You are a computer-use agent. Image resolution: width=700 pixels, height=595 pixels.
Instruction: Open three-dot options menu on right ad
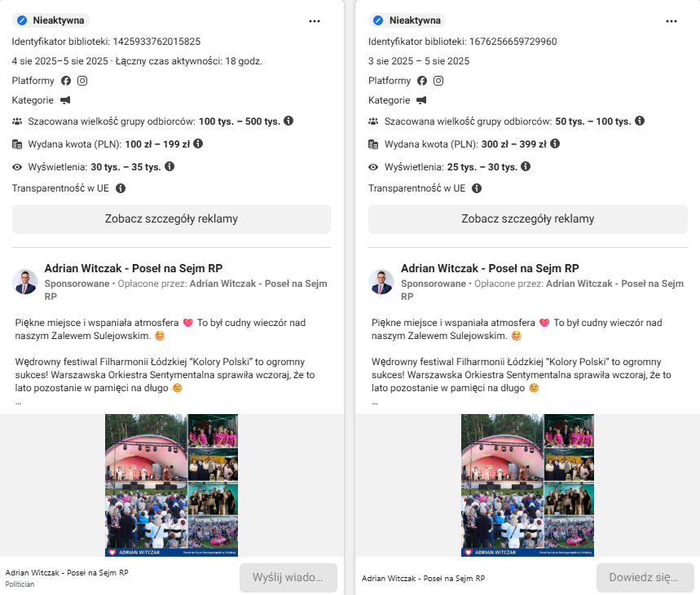pos(671,21)
